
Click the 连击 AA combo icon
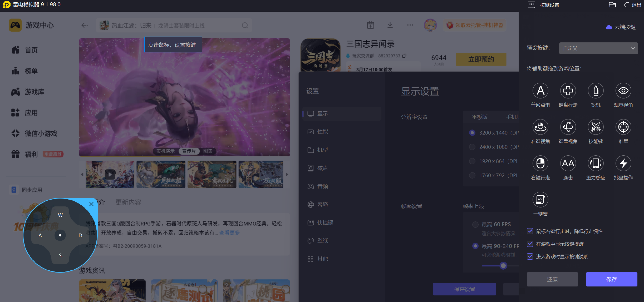pos(568,164)
